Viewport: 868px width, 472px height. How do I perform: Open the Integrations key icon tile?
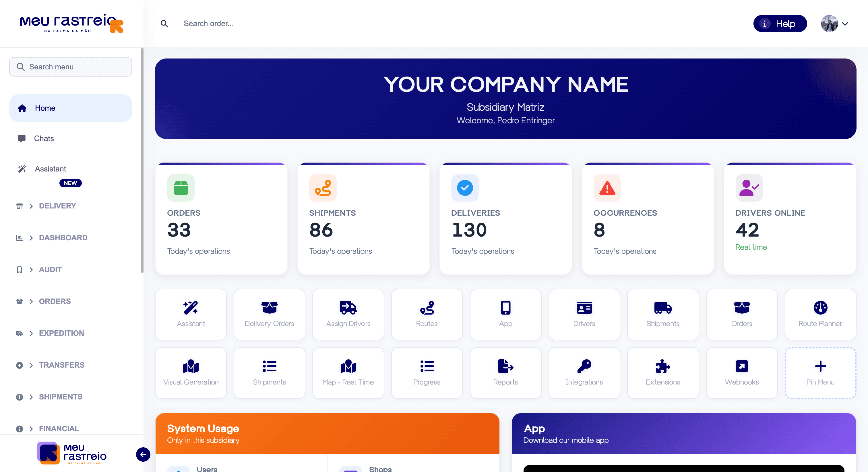pos(584,366)
